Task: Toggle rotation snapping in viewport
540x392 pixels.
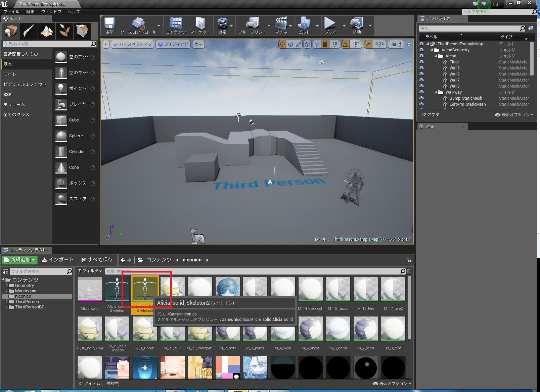Action: click(x=345, y=44)
